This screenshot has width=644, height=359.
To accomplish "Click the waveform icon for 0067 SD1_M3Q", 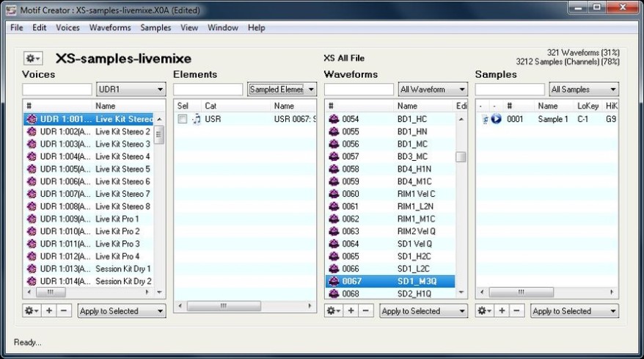I will pos(334,281).
